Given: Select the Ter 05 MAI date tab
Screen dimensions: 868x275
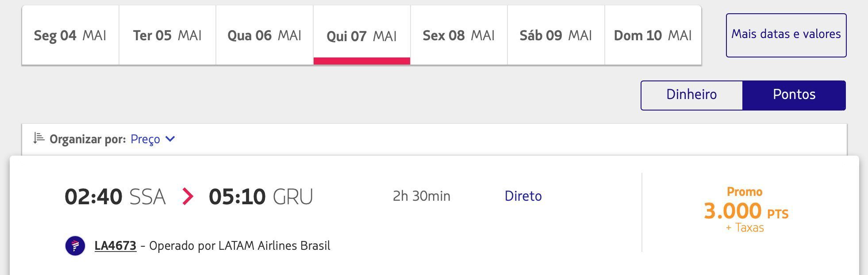Looking at the screenshot, I should [x=167, y=35].
